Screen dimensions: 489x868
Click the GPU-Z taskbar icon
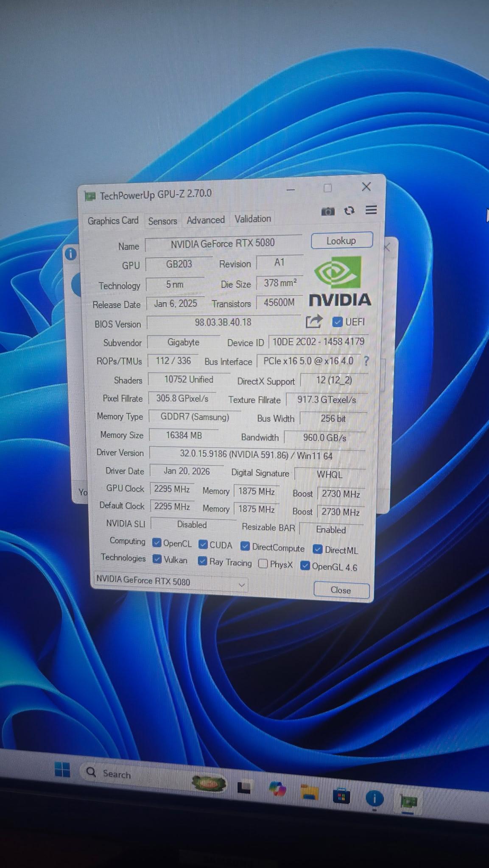pyautogui.click(x=408, y=802)
